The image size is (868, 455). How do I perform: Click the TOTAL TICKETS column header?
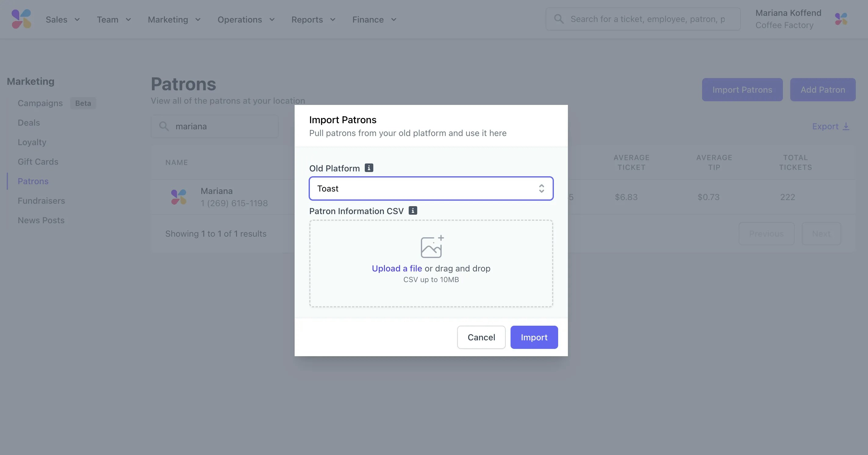point(795,163)
